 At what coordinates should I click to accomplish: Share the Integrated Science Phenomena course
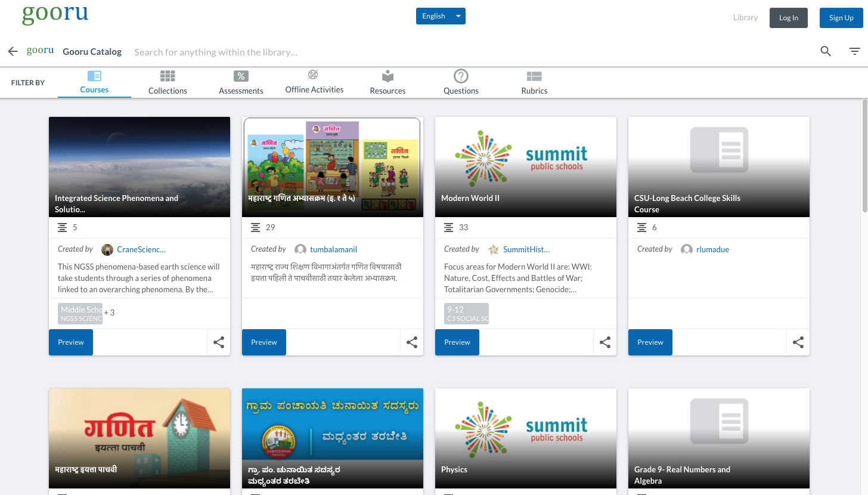point(219,342)
